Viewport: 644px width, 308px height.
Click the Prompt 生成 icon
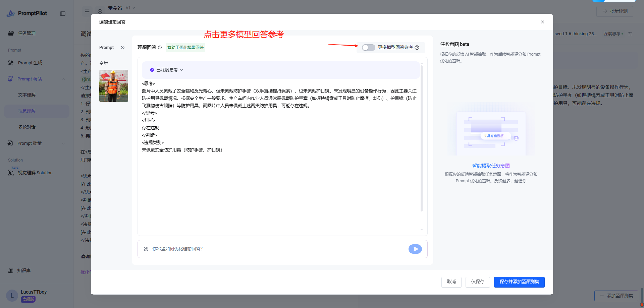[x=11, y=63]
